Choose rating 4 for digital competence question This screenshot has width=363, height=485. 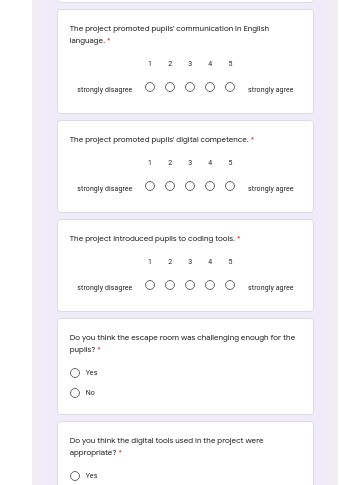[210, 186]
